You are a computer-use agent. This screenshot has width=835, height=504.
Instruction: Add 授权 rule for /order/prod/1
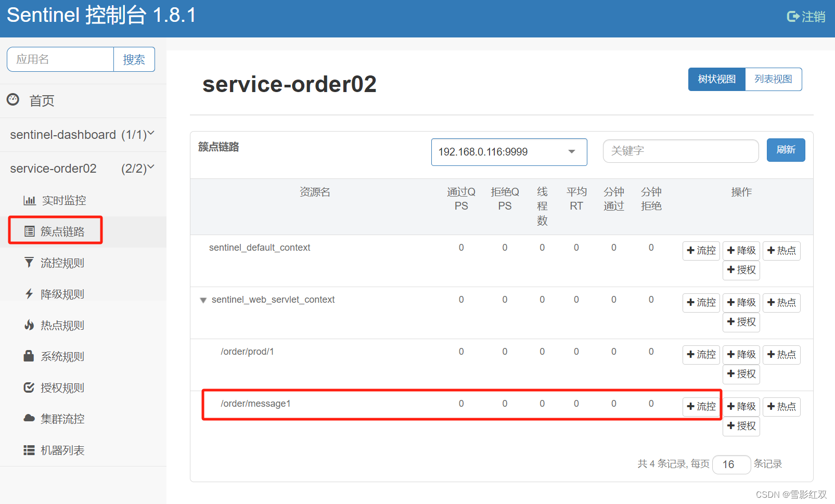741,374
